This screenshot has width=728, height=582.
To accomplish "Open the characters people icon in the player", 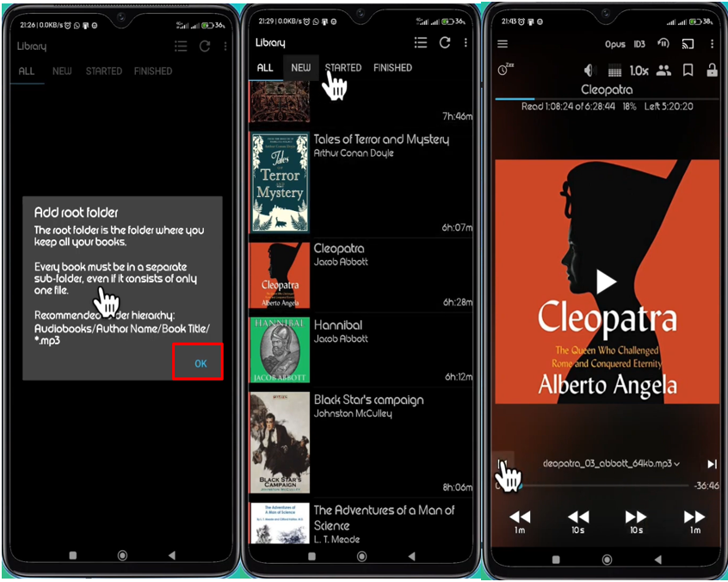I will (663, 70).
